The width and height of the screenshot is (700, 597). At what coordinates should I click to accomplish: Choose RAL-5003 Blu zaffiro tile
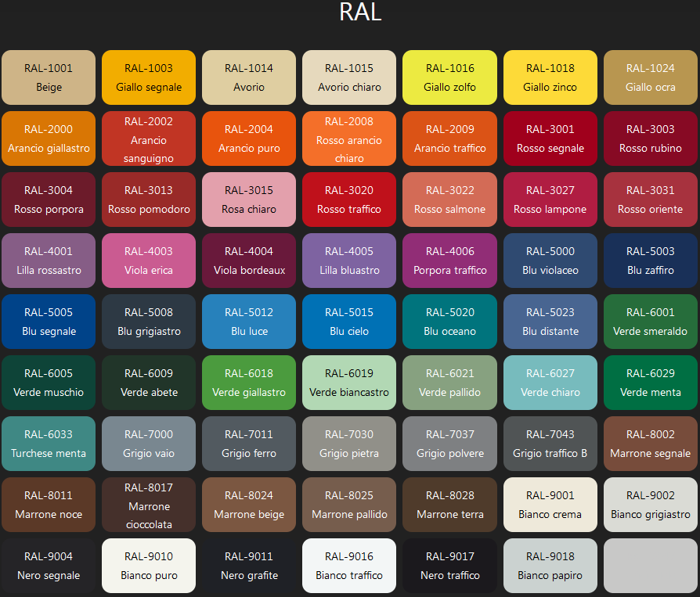tap(651, 261)
